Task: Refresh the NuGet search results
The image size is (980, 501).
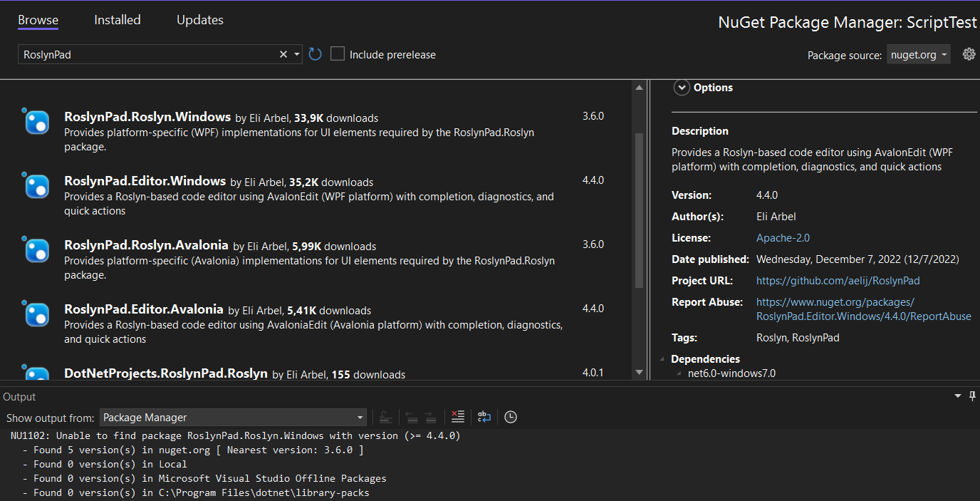Action: coord(315,53)
